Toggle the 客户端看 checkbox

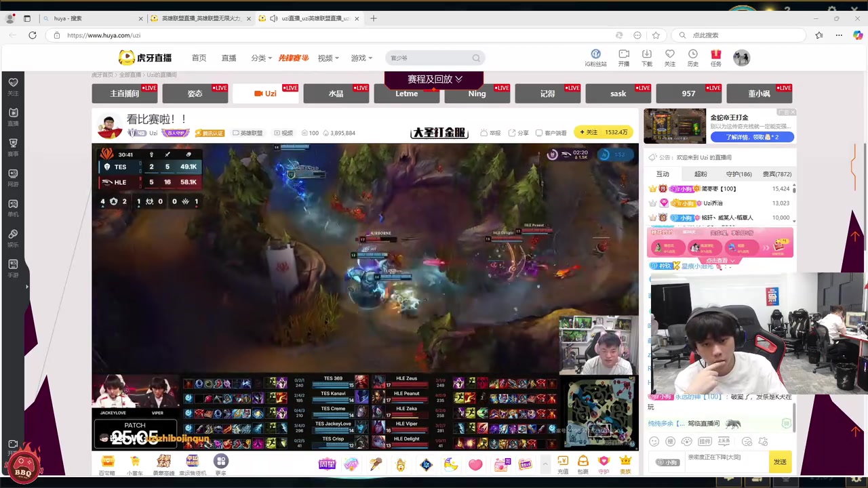click(539, 133)
